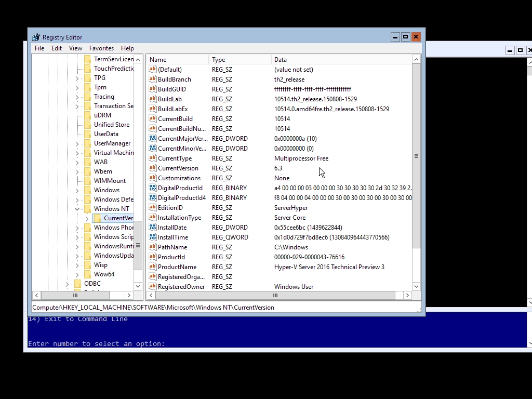Collapse the Windows NT tree node

(77, 209)
